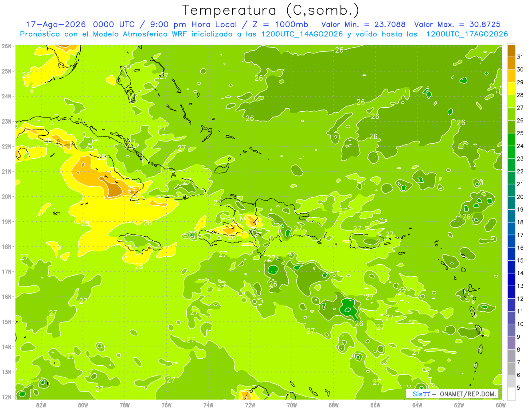Click the '64W' longitude axis label
This screenshot has width=532, height=411.
pos(417,405)
